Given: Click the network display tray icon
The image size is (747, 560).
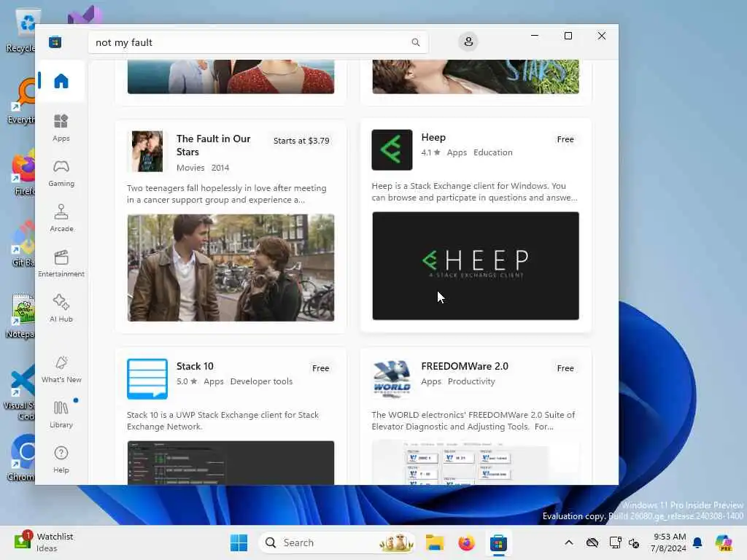Looking at the screenshot, I should [615, 542].
